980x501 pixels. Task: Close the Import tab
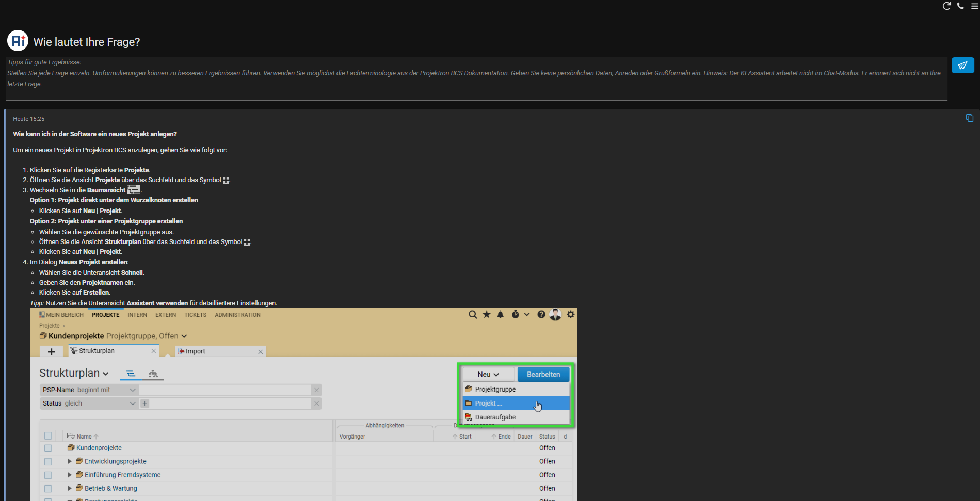(261, 352)
